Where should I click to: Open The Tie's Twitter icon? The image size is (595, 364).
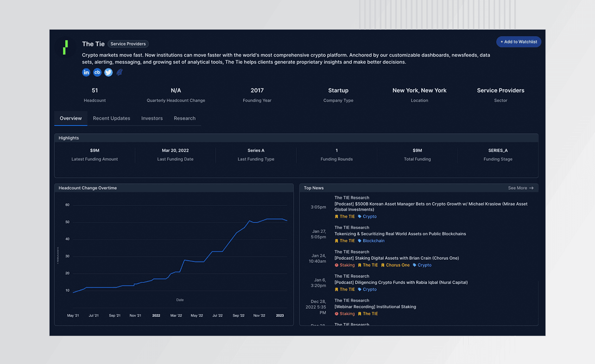(x=108, y=72)
